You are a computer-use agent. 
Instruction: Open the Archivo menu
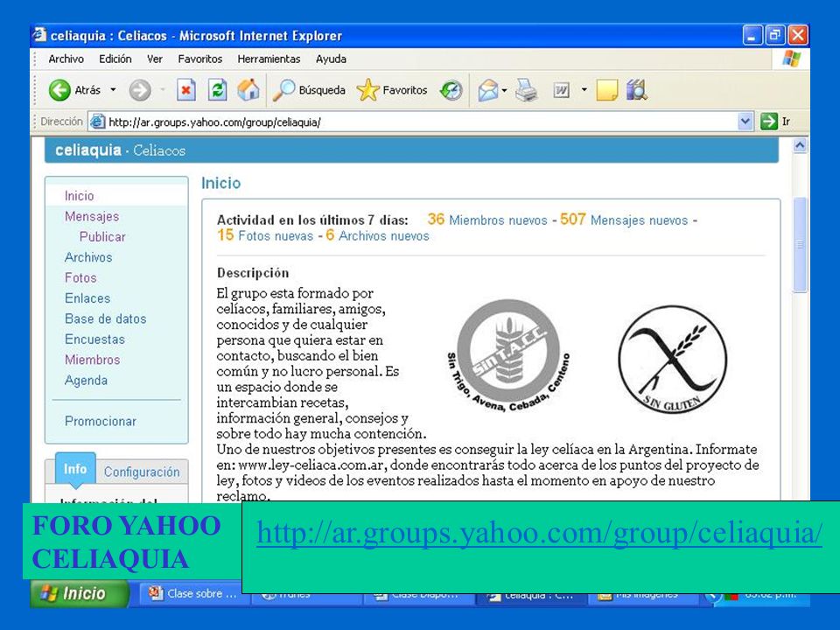[66, 59]
